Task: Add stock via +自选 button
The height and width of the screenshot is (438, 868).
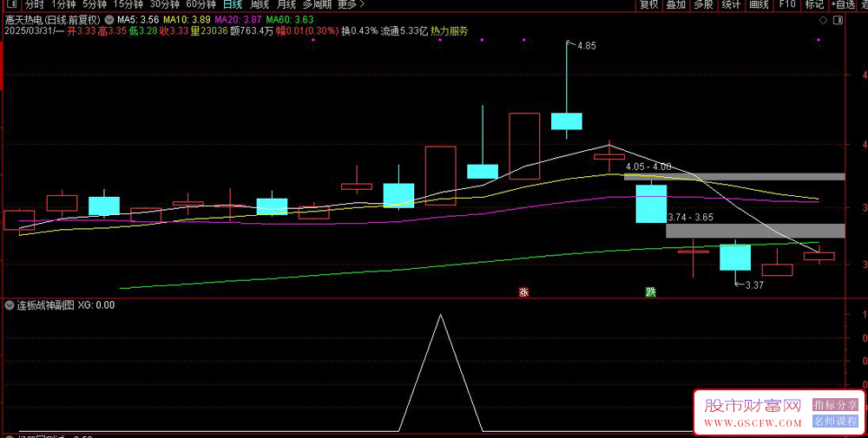Action: pyautogui.click(x=843, y=4)
